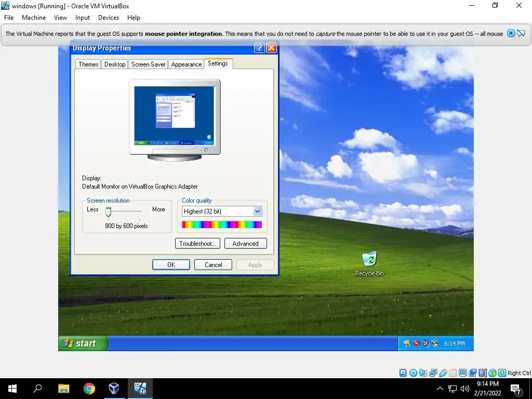Click the Display Properties help question button

click(x=259, y=48)
